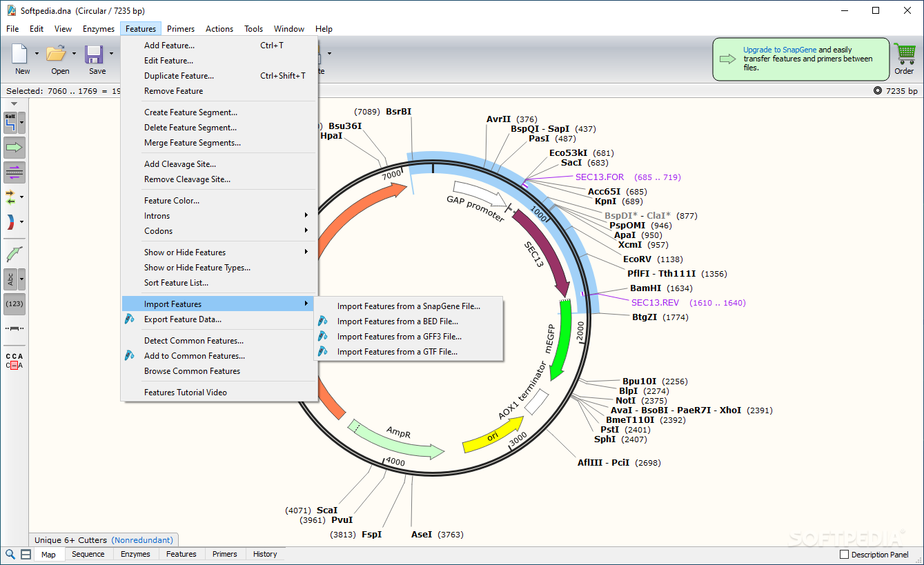Open the Enzymes menu in menu bar

[x=99, y=29]
